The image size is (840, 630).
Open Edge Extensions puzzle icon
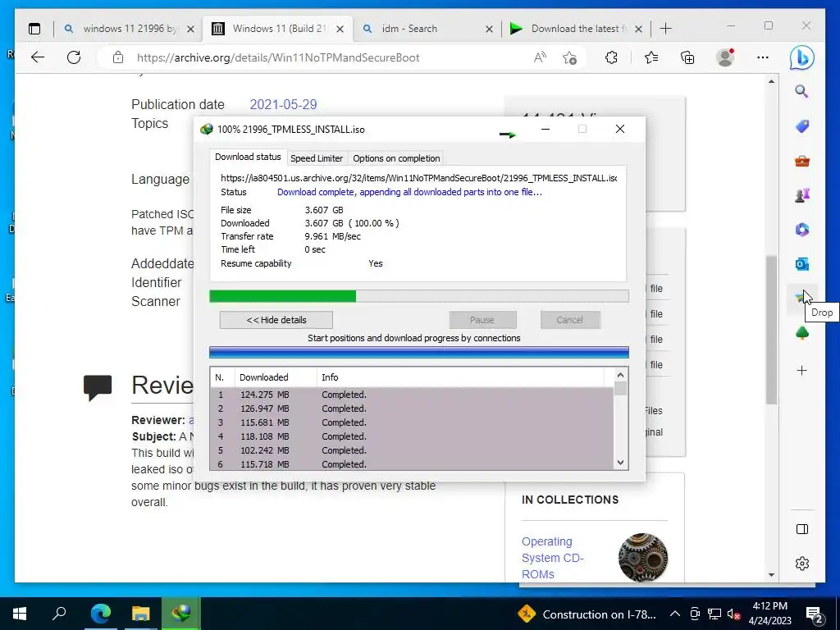pyautogui.click(x=611, y=57)
